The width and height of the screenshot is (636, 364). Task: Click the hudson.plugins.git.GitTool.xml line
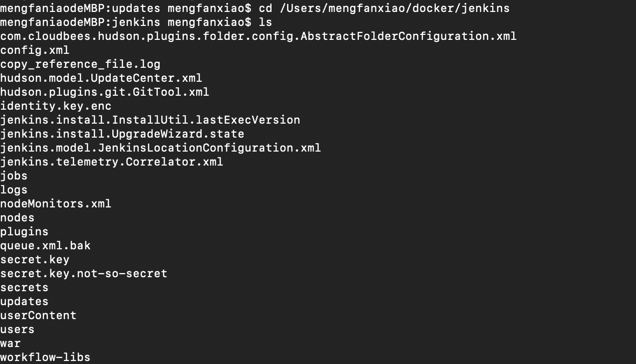pos(104,92)
